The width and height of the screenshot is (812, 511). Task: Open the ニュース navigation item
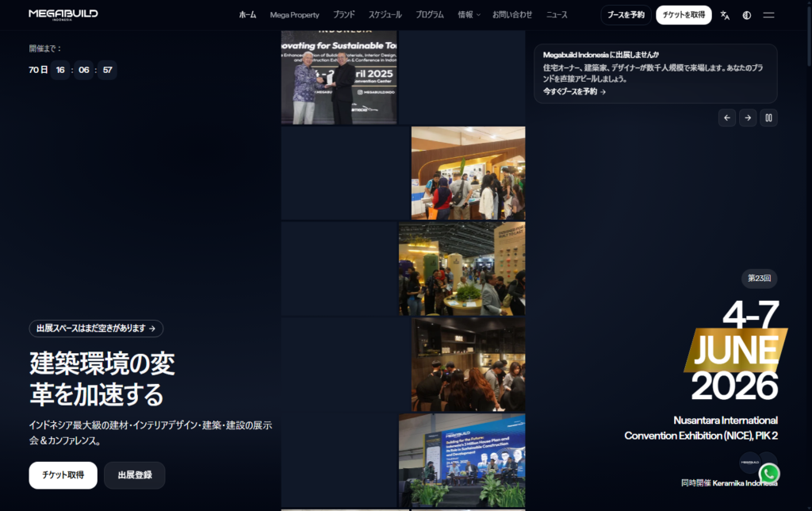click(556, 14)
